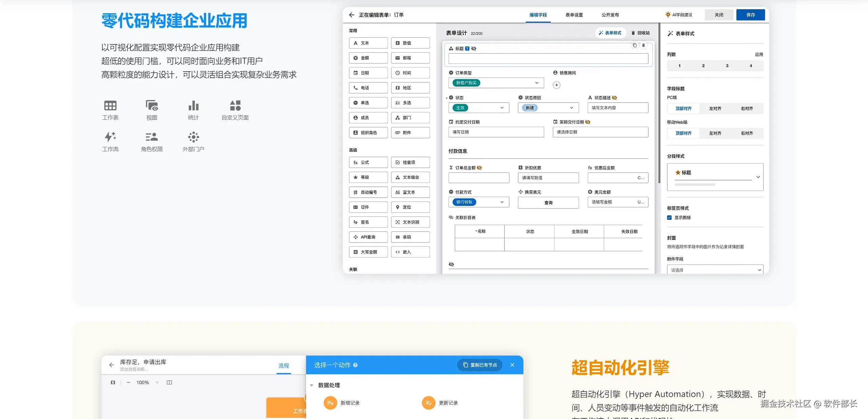
Task: Click the 统计 bar chart icon
Action: tap(193, 106)
